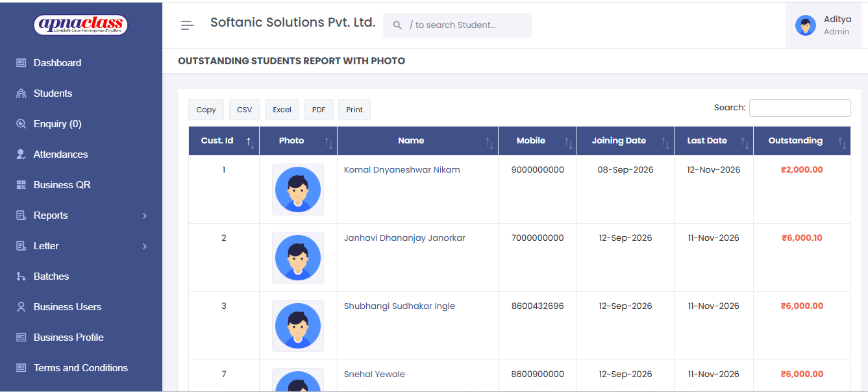Click the Dashboard sidebar icon
The width and height of the screenshot is (868, 392).
click(x=21, y=63)
